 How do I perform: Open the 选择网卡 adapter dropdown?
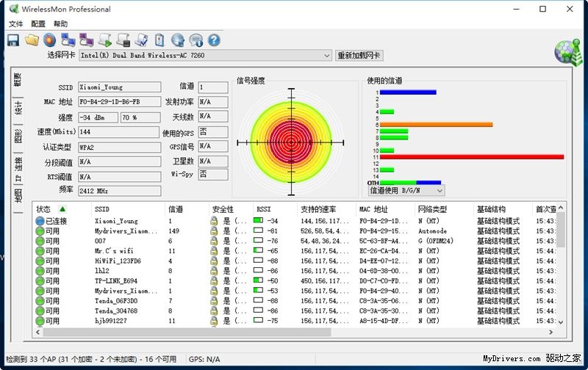[x=326, y=55]
